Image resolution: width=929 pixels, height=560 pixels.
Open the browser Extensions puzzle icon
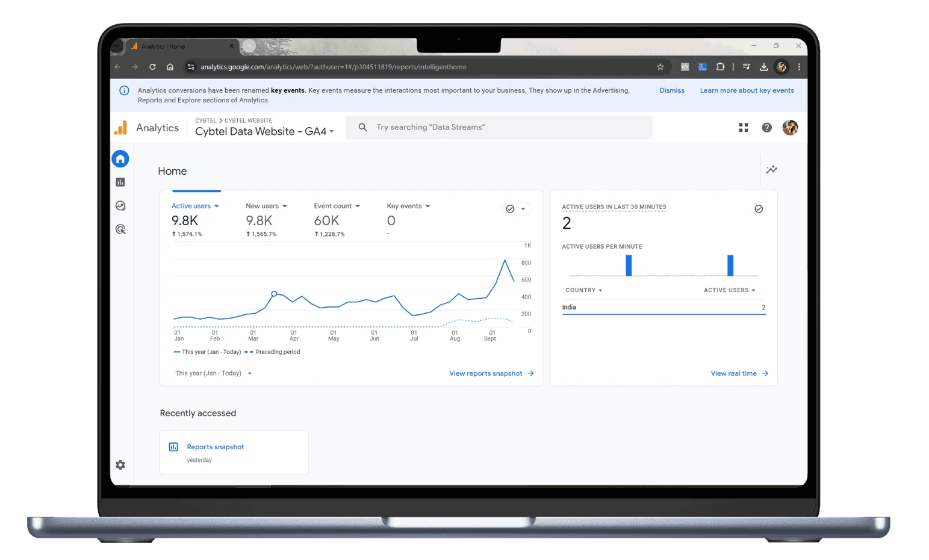[720, 67]
